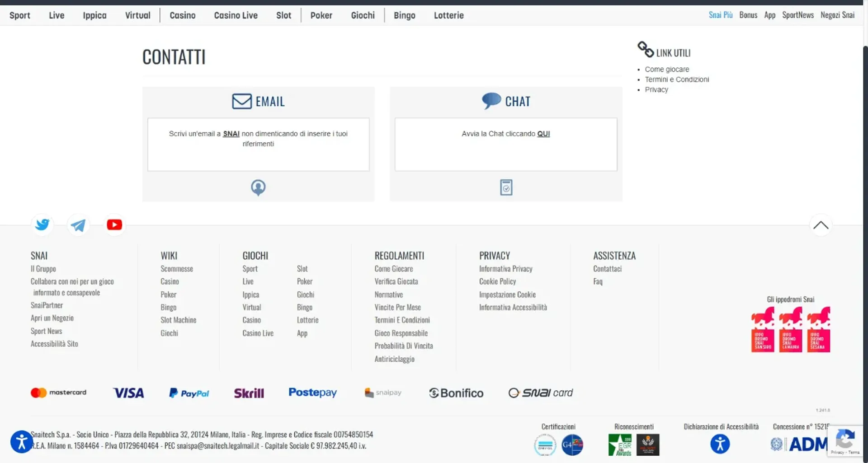Open Poker in top navigation
Screen dimensions: 868x463
(x=321, y=15)
